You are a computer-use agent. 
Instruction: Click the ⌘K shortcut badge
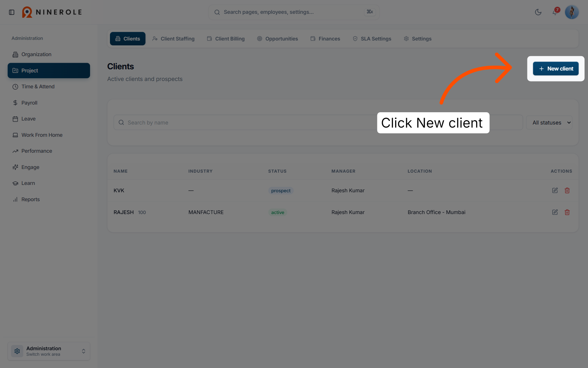pyautogui.click(x=370, y=12)
